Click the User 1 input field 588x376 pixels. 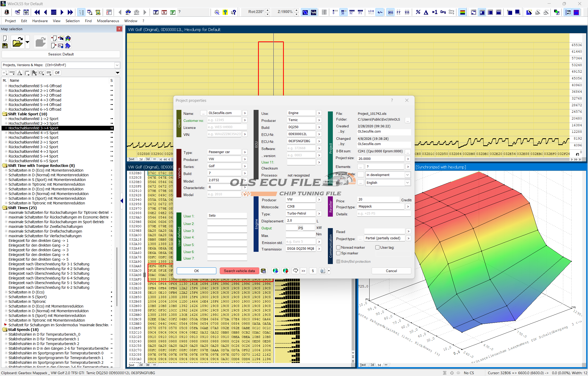(227, 216)
